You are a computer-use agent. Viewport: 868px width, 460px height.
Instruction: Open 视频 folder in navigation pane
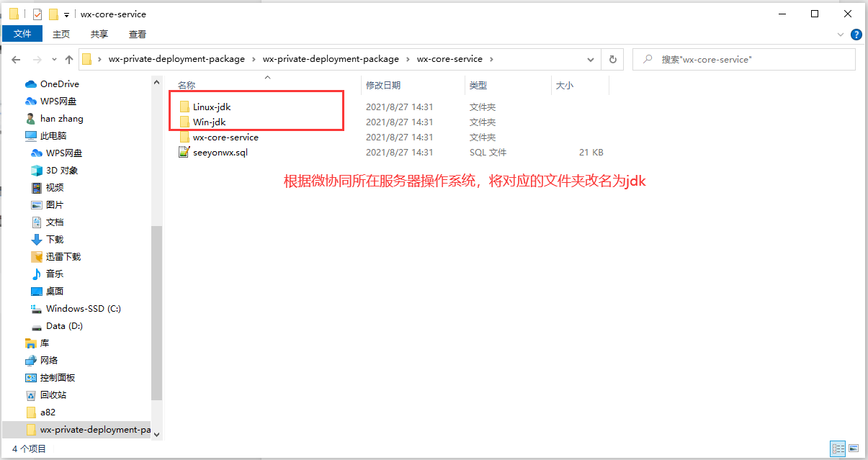click(55, 187)
